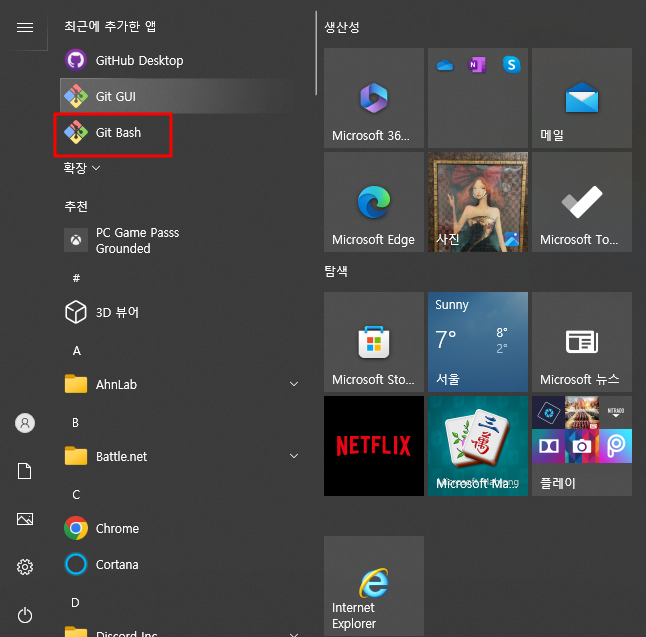Open the Microsoft Store tile
This screenshot has width=646, height=637.
[x=374, y=342]
